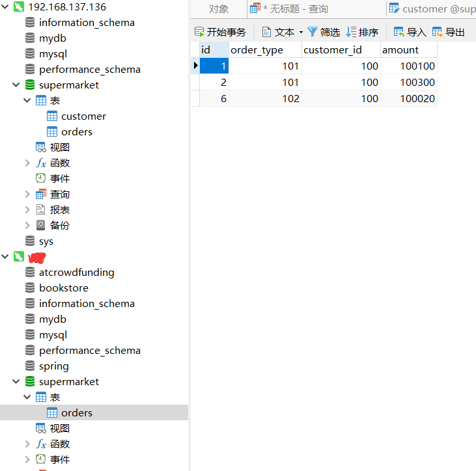Click current row indicator arrow
476x471 pixels.
[195, 66]
